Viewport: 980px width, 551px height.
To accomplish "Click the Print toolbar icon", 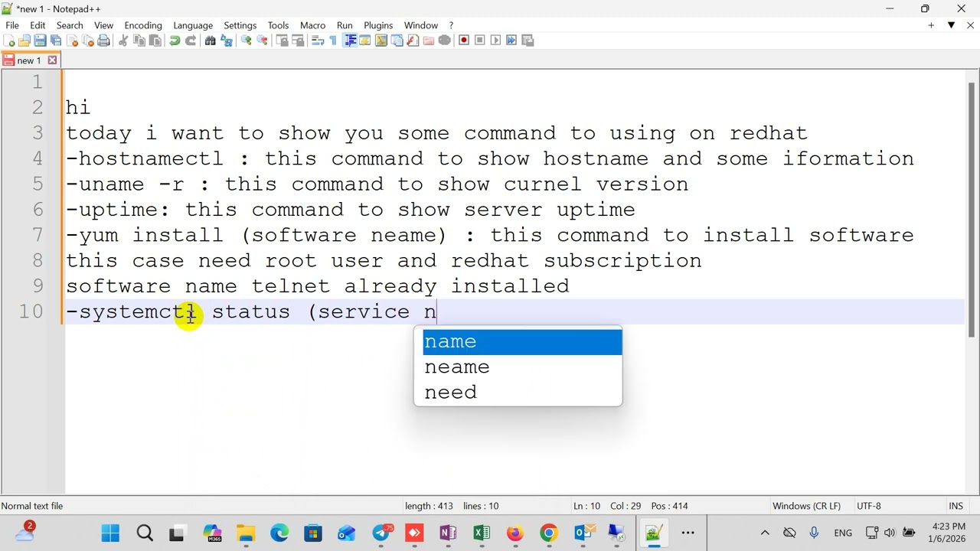I will point(103,41).
